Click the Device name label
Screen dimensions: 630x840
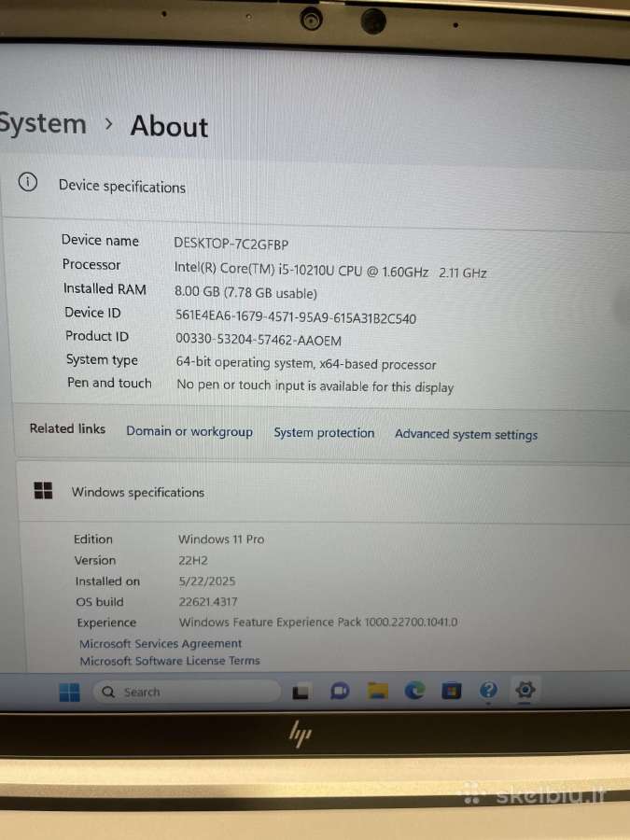click(100, 240)
